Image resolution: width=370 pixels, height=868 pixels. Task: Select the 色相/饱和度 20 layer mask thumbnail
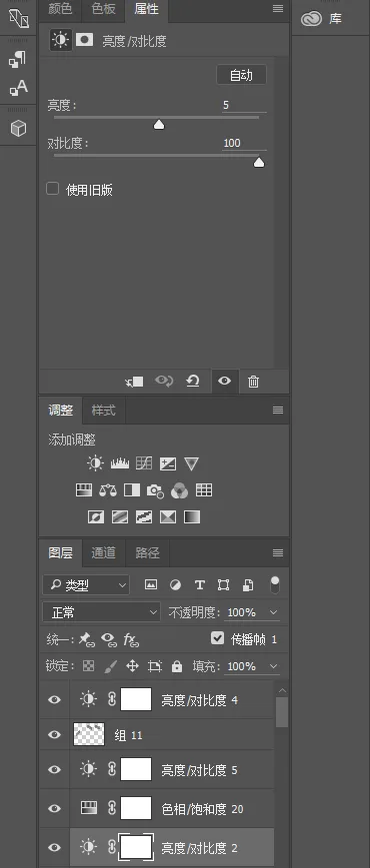click(136, 809)
